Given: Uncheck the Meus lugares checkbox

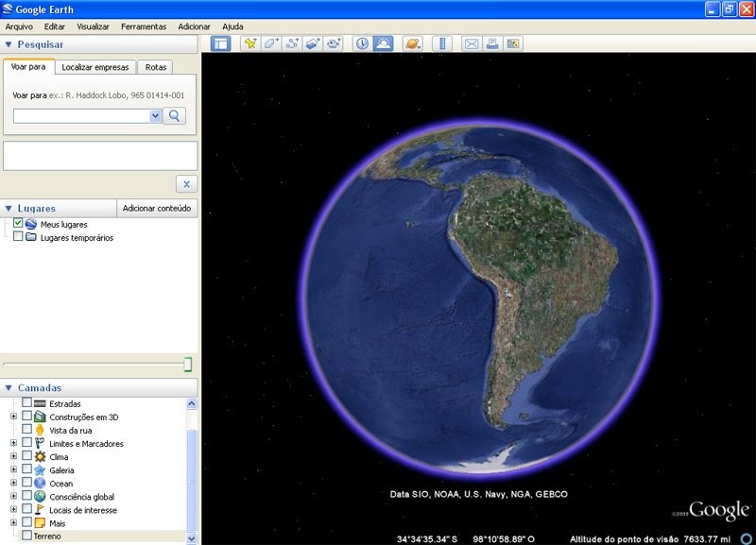Looking at the screenshot, I should click(x=18, y=223).
